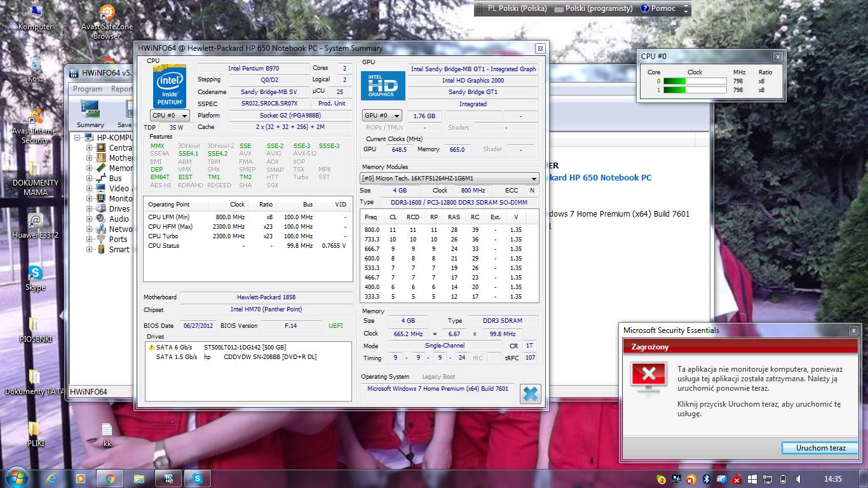This screenshot has height=488, width=868.
Task: Open the Huawei E3372 desktop shortcut
Action: 35,226
